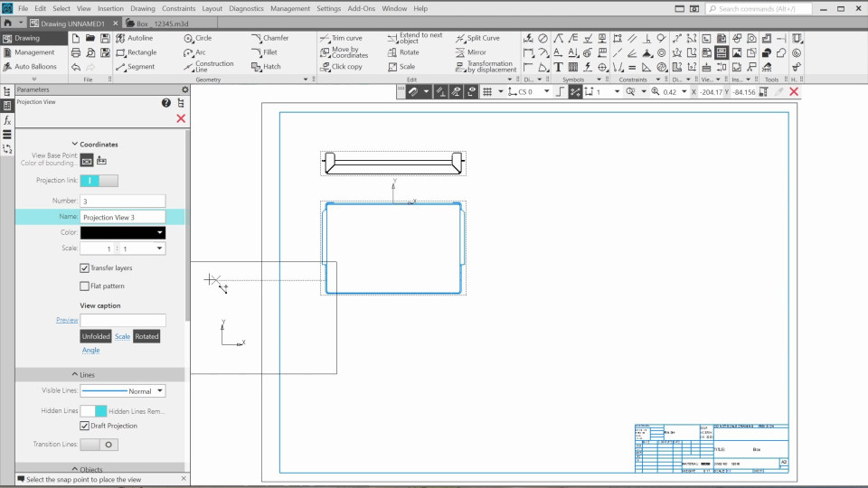Image resolution: width=868 pixels, height=488 pixels.
Task: Open the black Color swatch dropdown
Action: [122, 232]
